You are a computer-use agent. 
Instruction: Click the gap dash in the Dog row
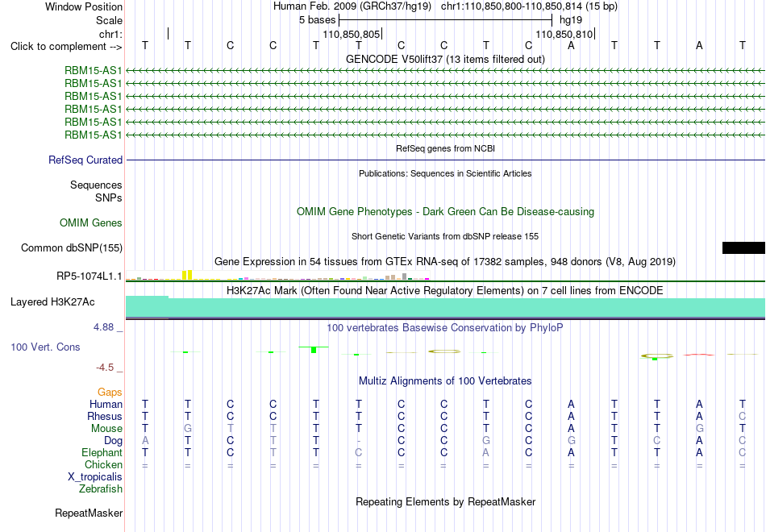(359, 441)
